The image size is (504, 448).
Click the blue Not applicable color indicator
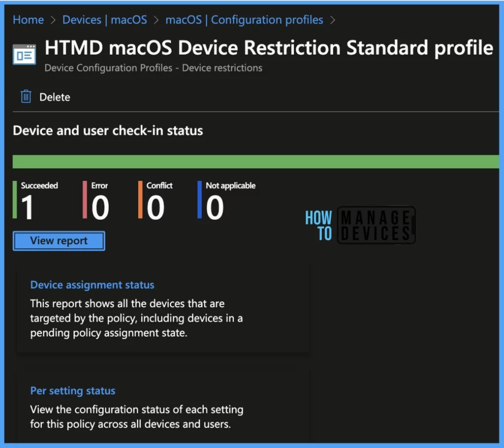click(x=200, y=200)
